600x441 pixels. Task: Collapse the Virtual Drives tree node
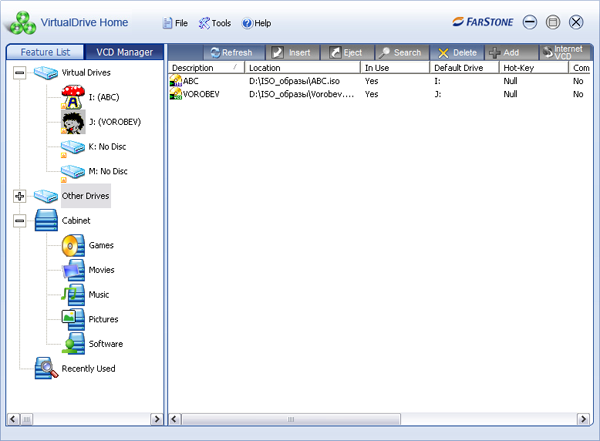[x=20, y=72]
